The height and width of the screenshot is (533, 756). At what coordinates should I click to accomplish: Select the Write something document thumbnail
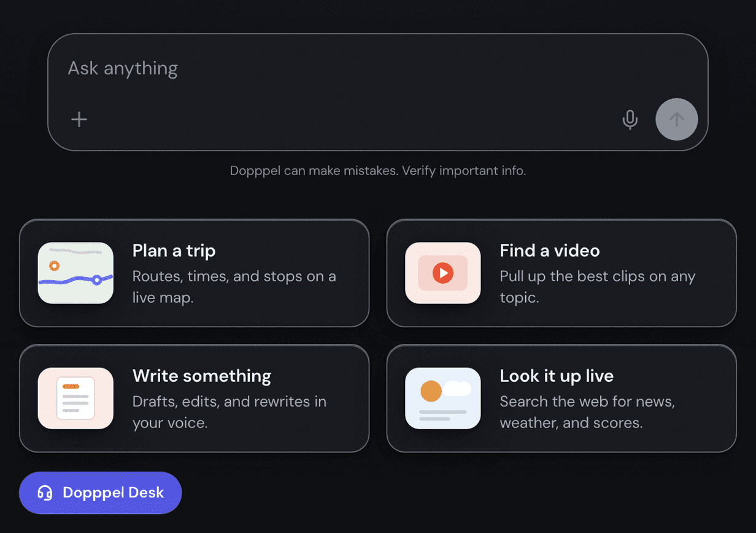(x=75, y=398)
